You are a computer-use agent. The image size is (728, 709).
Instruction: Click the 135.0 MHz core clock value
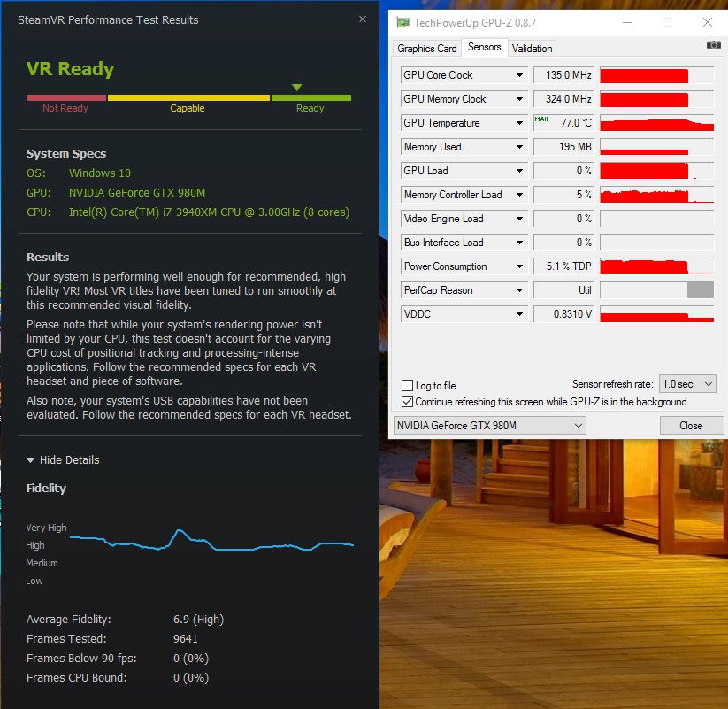563,75
